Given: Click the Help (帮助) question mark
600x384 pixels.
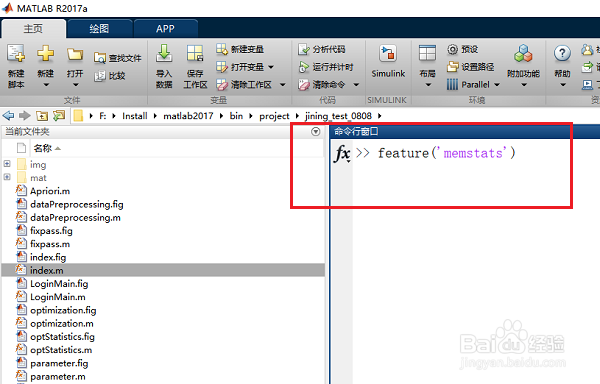Looking at the screenshot, I should (x=562, y=54).
